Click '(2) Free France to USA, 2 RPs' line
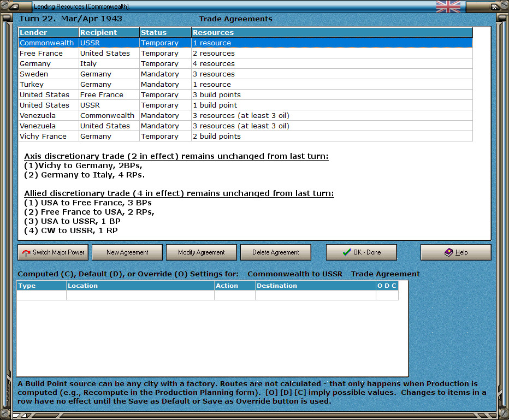The width and height of the screenshot is (509, 420). 89,212
